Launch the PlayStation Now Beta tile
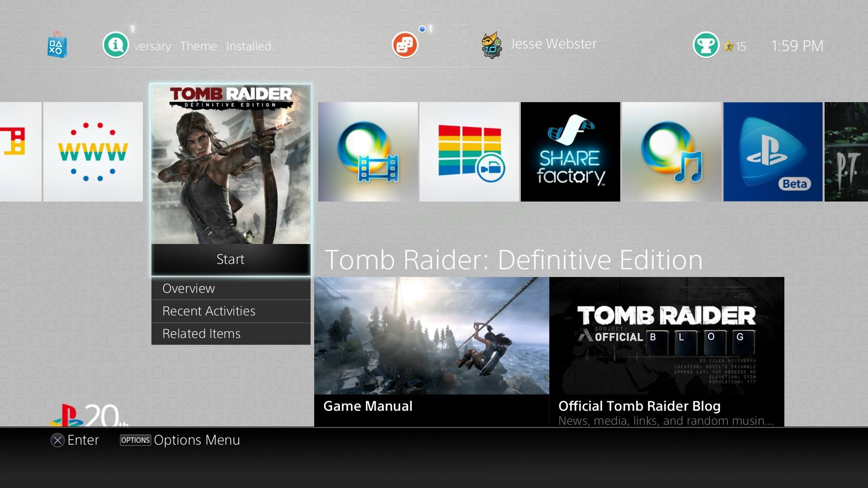868x488 pixels. click(x=773, y=152)
